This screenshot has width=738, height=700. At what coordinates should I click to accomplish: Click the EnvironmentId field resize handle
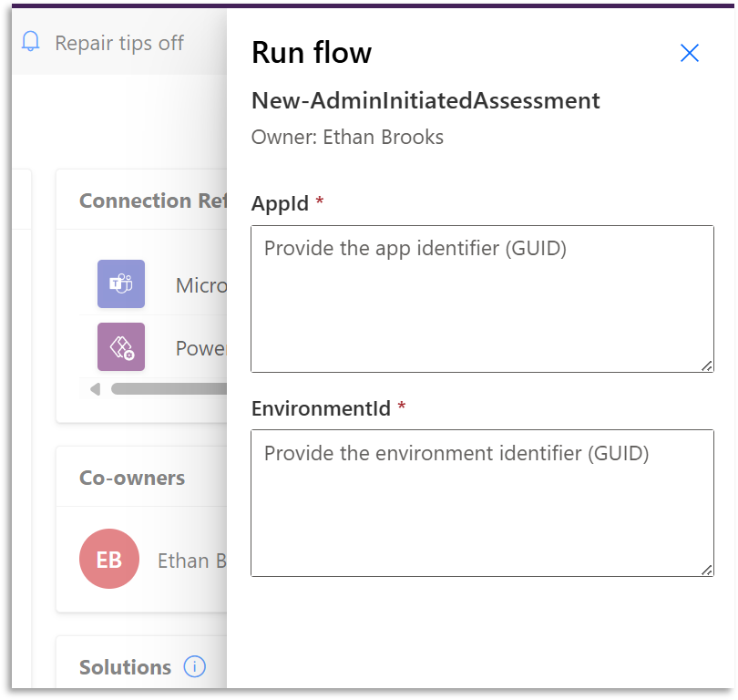pyautogui.click(x=706, y=570)
